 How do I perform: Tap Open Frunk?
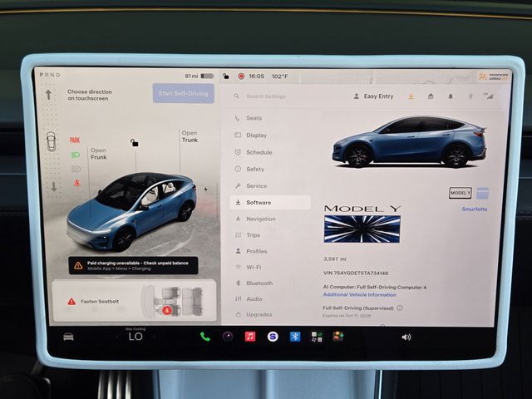click(98, 154)
